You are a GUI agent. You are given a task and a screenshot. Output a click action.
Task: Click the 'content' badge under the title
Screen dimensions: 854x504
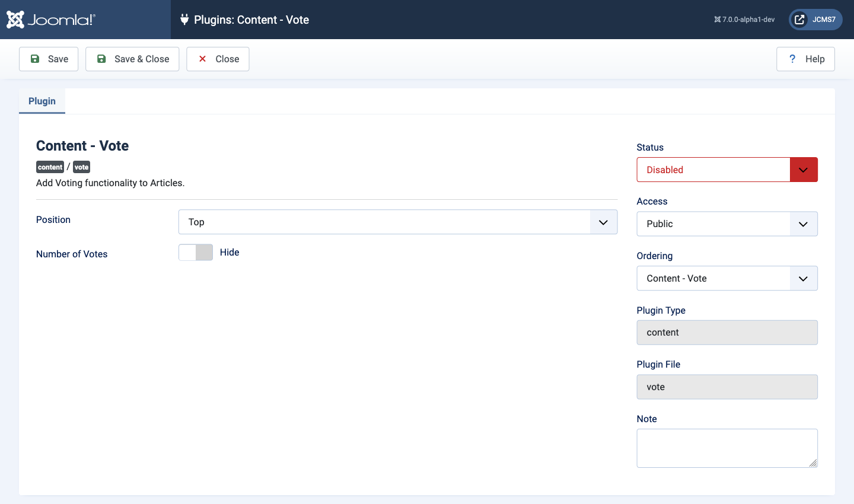pos(50,167)
